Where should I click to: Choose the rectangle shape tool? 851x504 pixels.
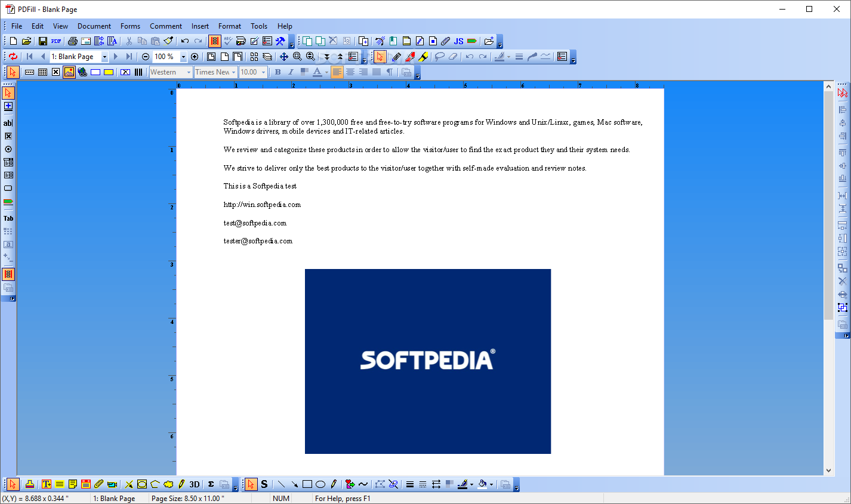(307, 484)
